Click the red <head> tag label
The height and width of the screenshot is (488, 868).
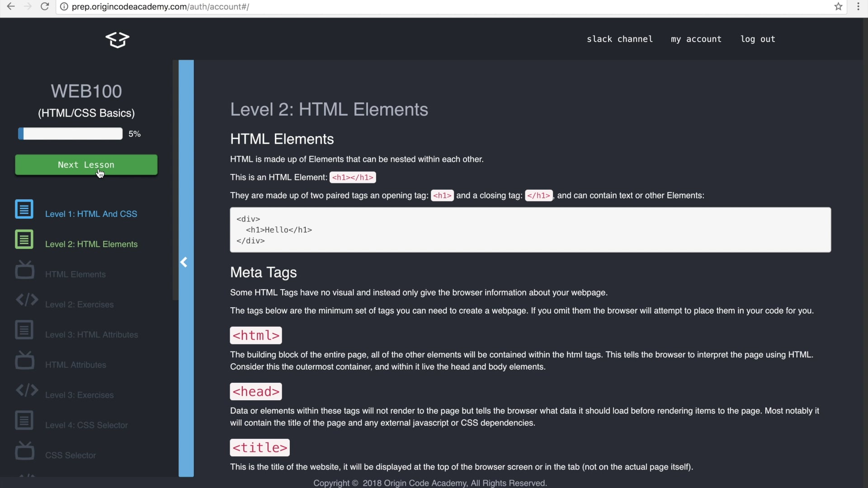click(256, 391)
